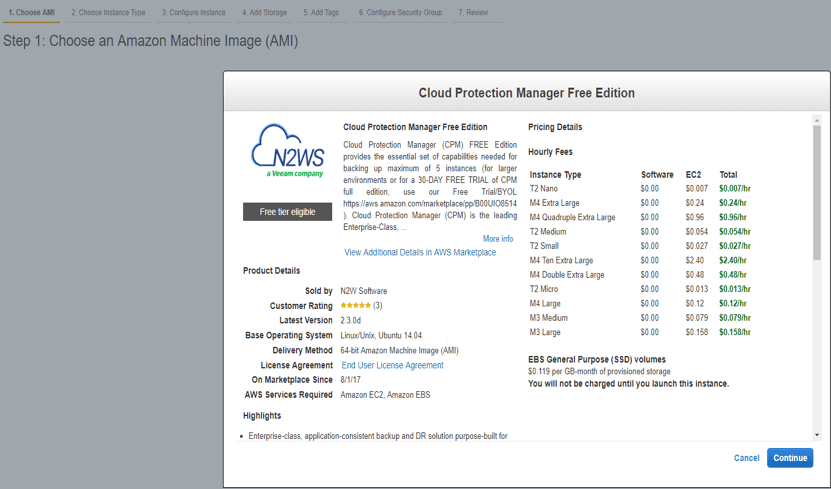
Task: Click the EC2 column header
Action: 693,174
